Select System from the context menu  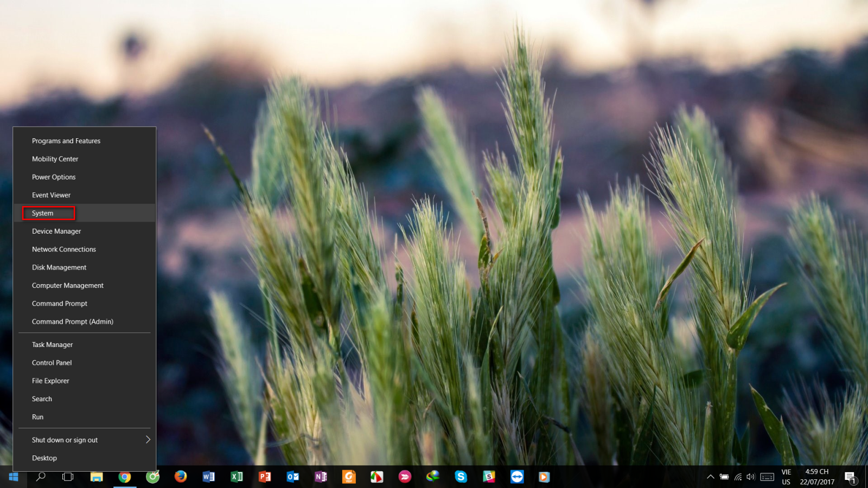48,213
